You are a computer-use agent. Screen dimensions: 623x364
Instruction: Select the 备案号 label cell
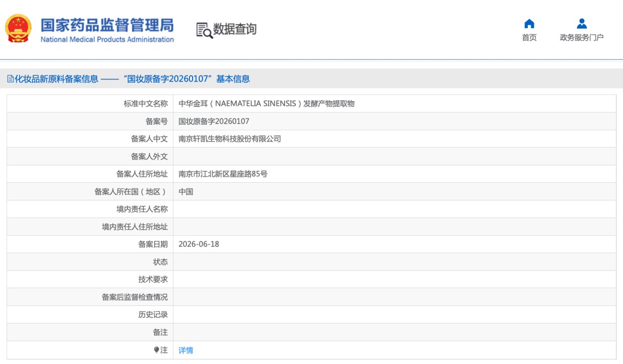(157, 122)
